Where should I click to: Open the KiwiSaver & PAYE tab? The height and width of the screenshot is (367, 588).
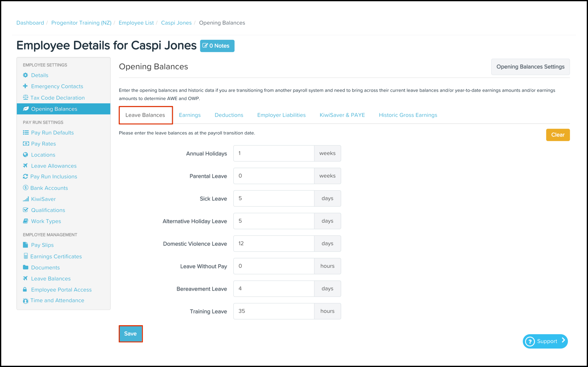tap(342, 115)
